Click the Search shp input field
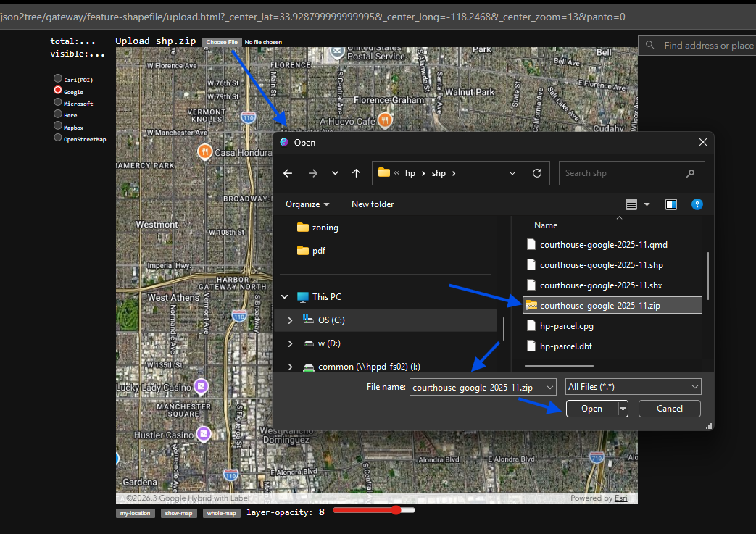 621,173
